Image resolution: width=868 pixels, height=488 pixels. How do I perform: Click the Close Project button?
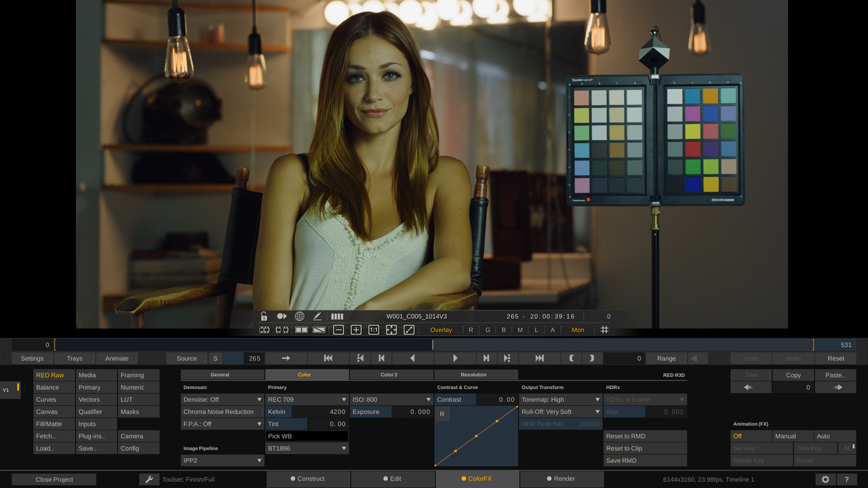tap(54, 479)
